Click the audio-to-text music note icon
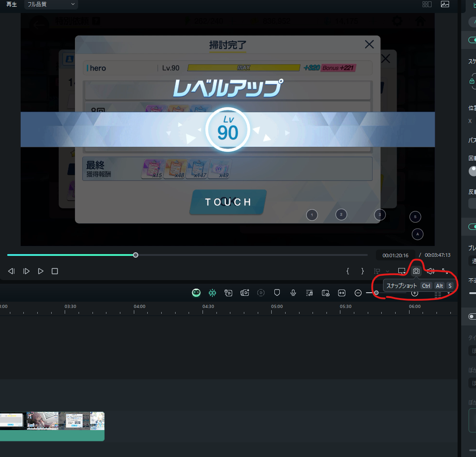Screen dimensions: 476x457 click(309, 293)
